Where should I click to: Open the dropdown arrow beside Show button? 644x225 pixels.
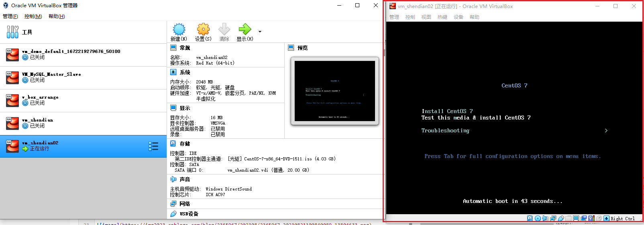pyautogui.click(x=260, y=32)
